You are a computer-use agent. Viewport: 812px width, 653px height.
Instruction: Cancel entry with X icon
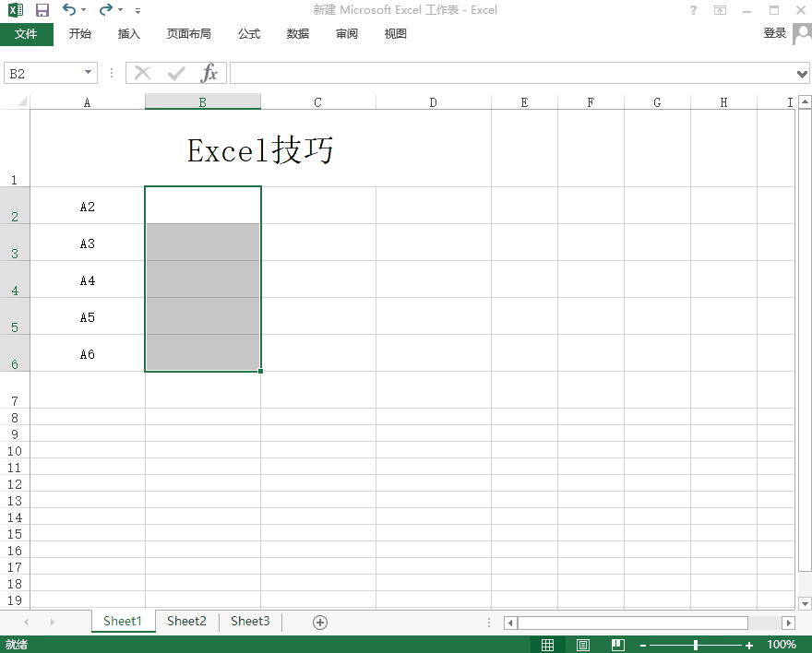pyautogui.click(x=142, y=73)
